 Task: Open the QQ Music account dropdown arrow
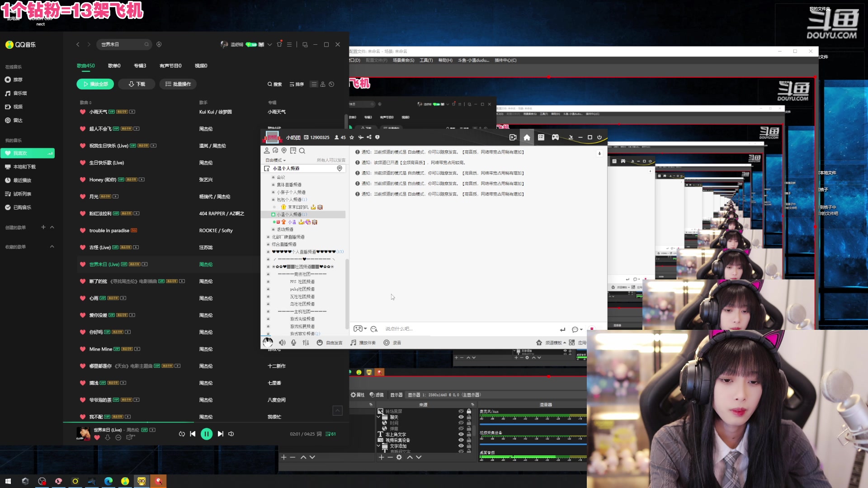269,44
